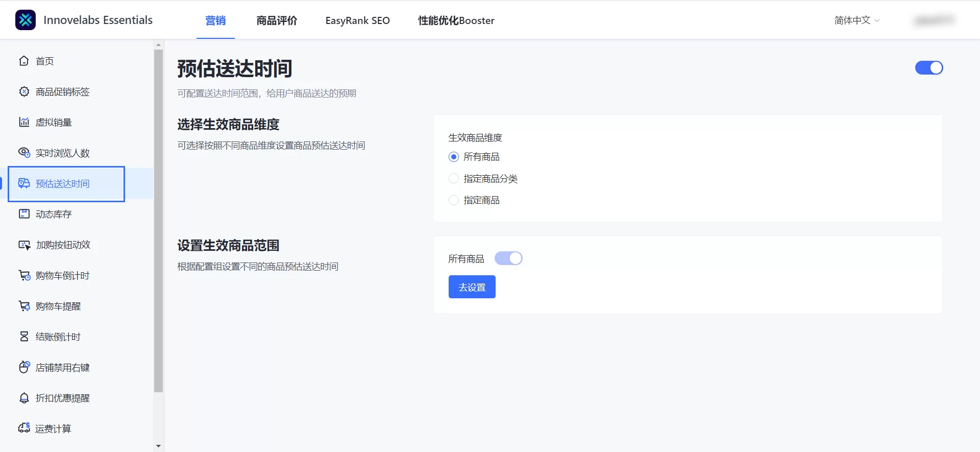Click the 生效商品维度 label text
This screenshot has height=452, width=980.
pyautogui.click(x=475, y=138)
